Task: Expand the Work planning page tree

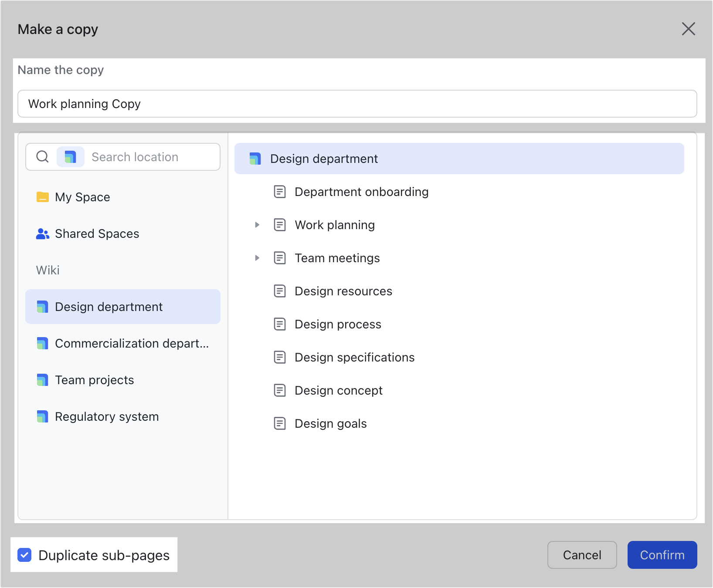Action: [257, 225]
